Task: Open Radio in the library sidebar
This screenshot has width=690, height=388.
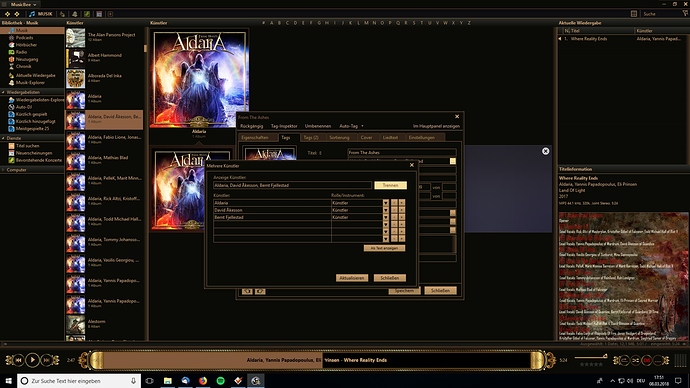Action: pos(21,52)
